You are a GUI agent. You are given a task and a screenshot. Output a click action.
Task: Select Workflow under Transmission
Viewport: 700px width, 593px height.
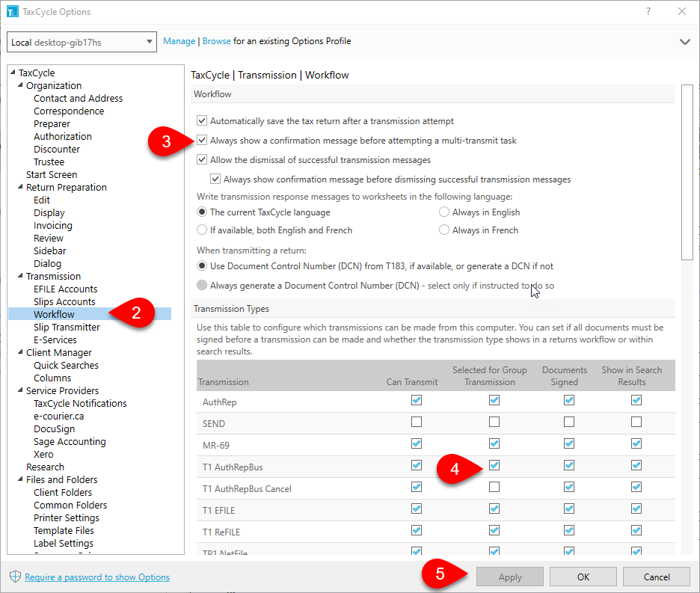(x=54, y=314)
